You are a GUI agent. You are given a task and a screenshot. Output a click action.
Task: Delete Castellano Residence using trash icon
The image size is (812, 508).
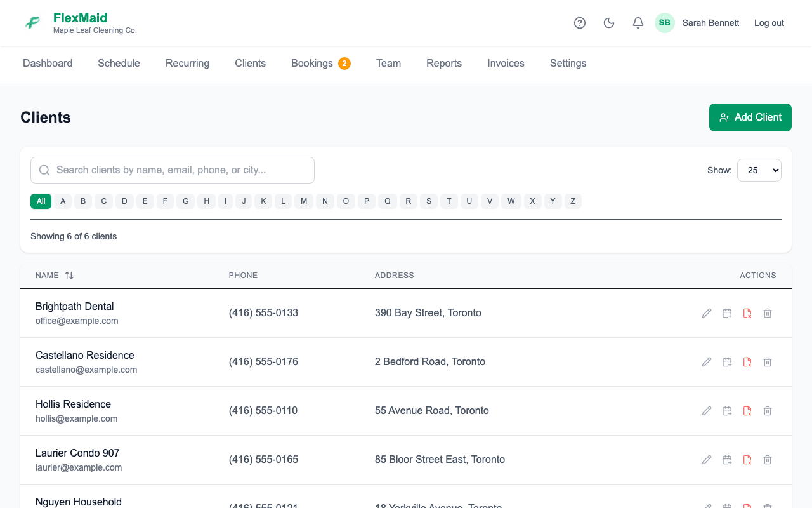[x=768, y=362]
